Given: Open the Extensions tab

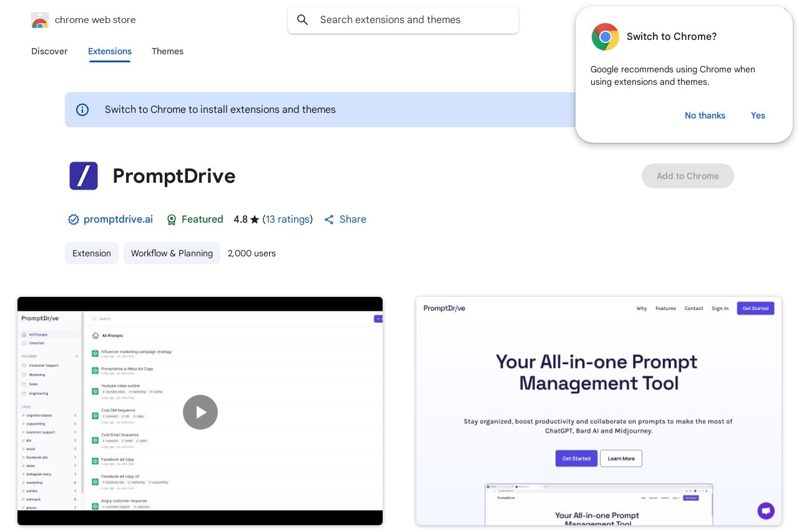Looking at the screenshot, I should [110, 51].
